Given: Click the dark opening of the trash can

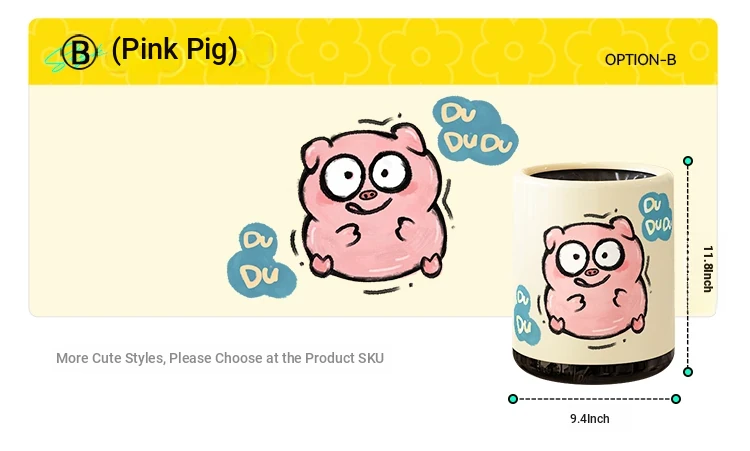Looking at the screenshot, I should point(593,175).
